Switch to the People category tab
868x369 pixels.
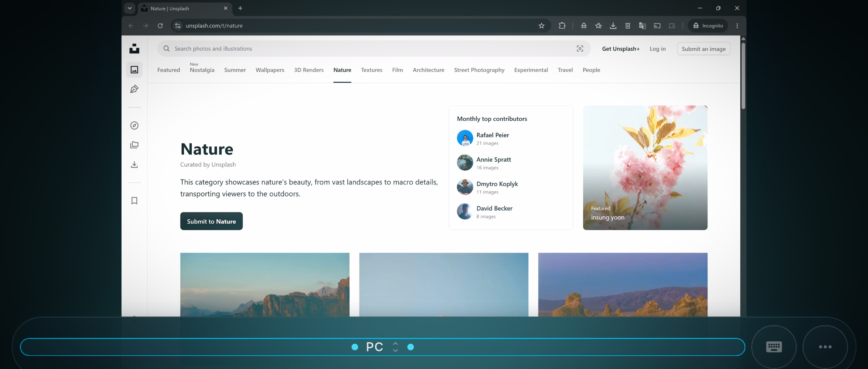point(591,70)
